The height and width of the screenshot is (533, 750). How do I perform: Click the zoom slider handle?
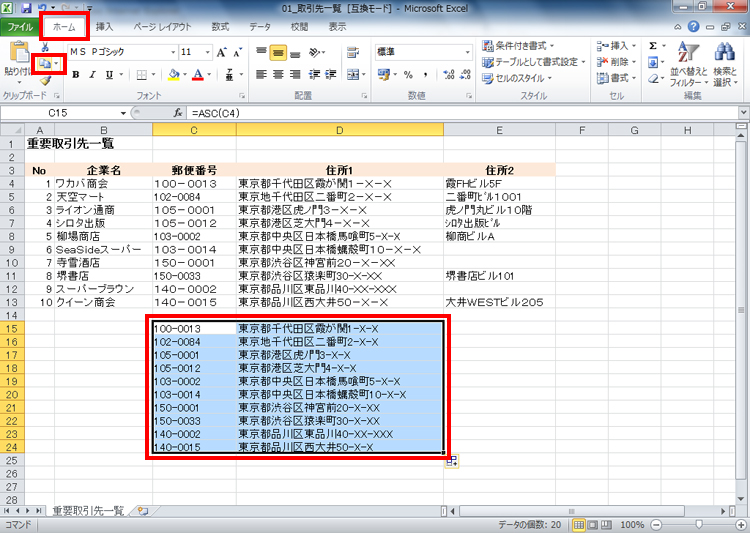(x=699, y=525)
